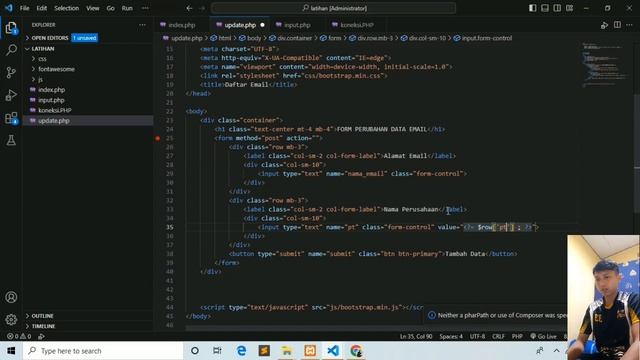Change line ending via CRLF item
Screen dimensions: 640x360
498,336
